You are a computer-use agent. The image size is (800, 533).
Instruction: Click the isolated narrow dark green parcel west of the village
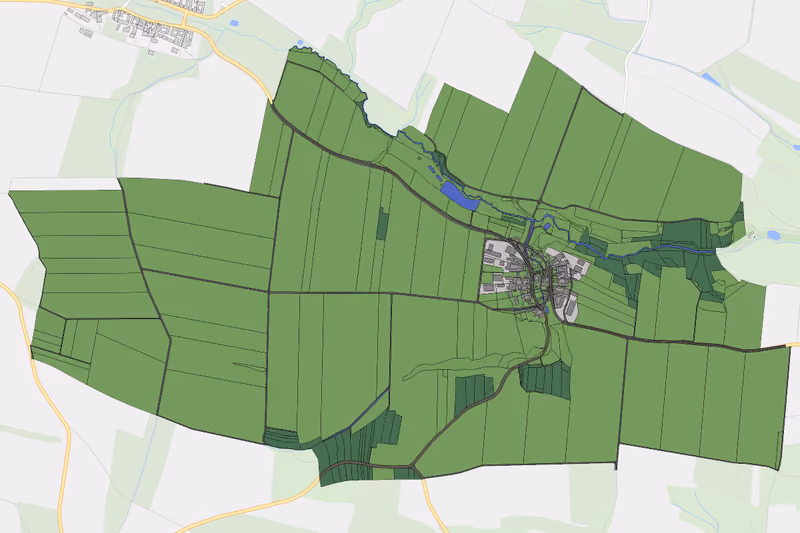(383, 223)
